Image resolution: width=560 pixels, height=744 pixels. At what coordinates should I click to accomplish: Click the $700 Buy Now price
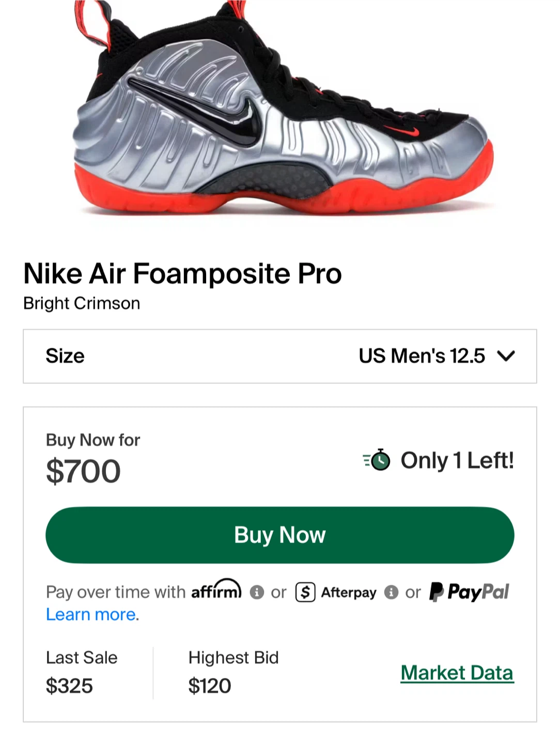pyautogui.click(x=83, y=471)
